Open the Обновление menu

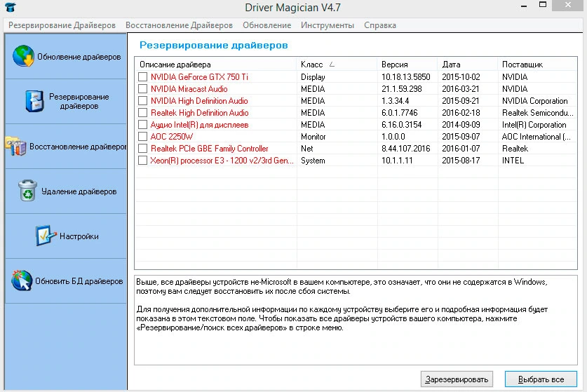[x=267, y=25]
